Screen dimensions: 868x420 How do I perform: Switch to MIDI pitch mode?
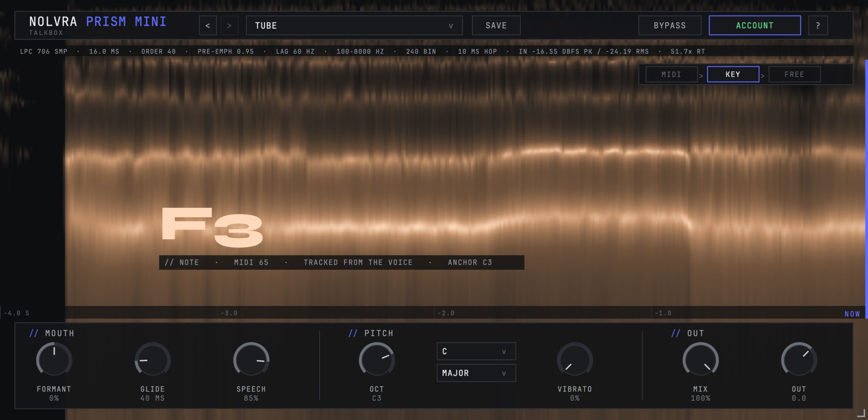pos(671,74)
